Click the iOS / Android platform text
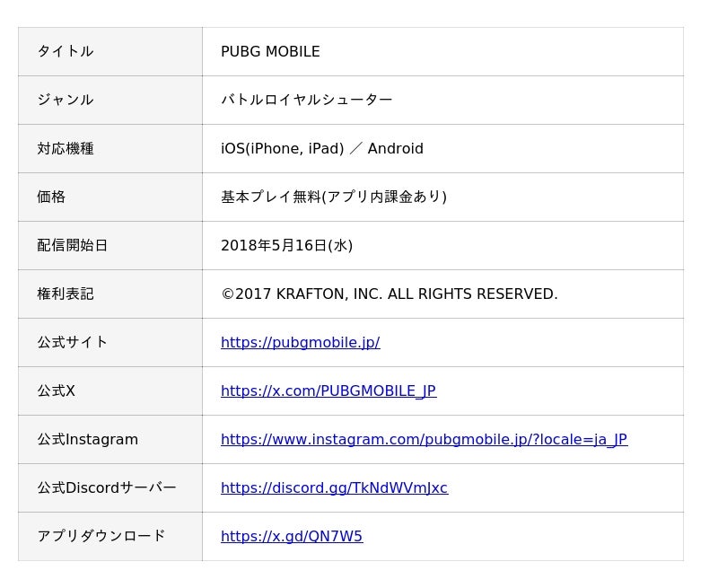718x588 pixels. [321, 149]
